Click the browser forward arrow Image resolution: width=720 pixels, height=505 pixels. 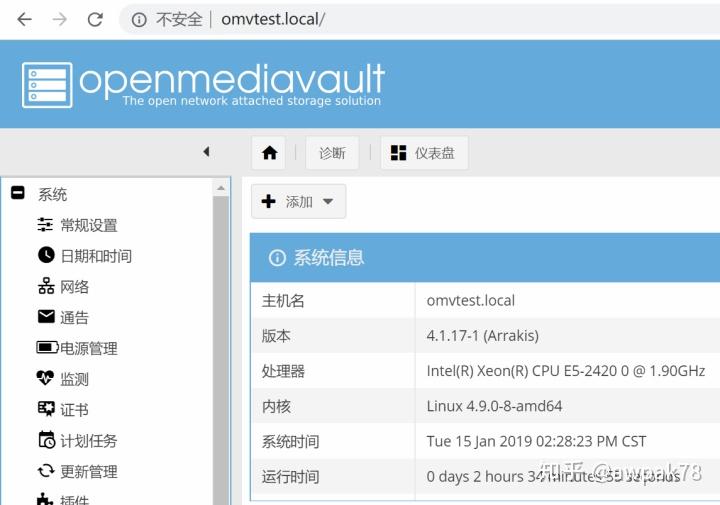[x=60, y=19]
